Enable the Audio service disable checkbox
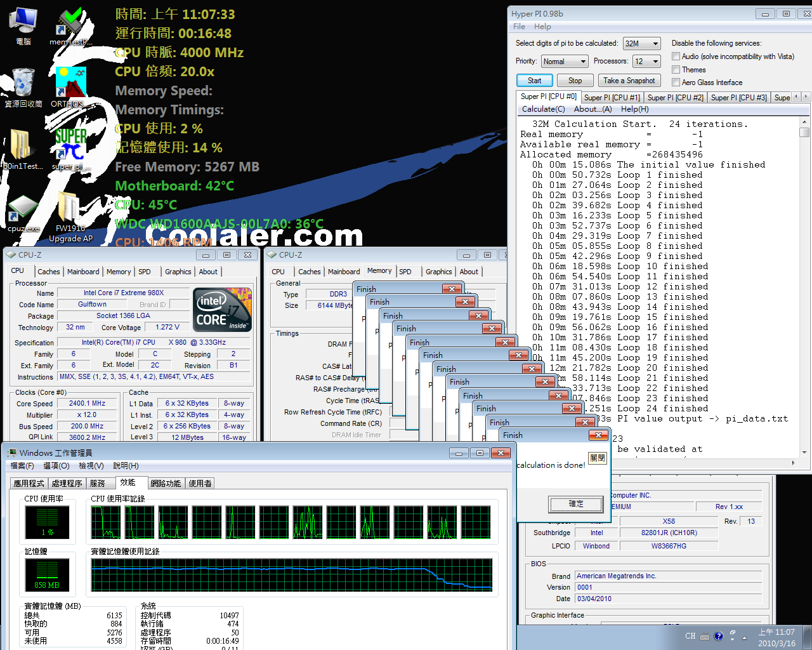This screenshot has width=812, height=650. [x=676, y=56]
